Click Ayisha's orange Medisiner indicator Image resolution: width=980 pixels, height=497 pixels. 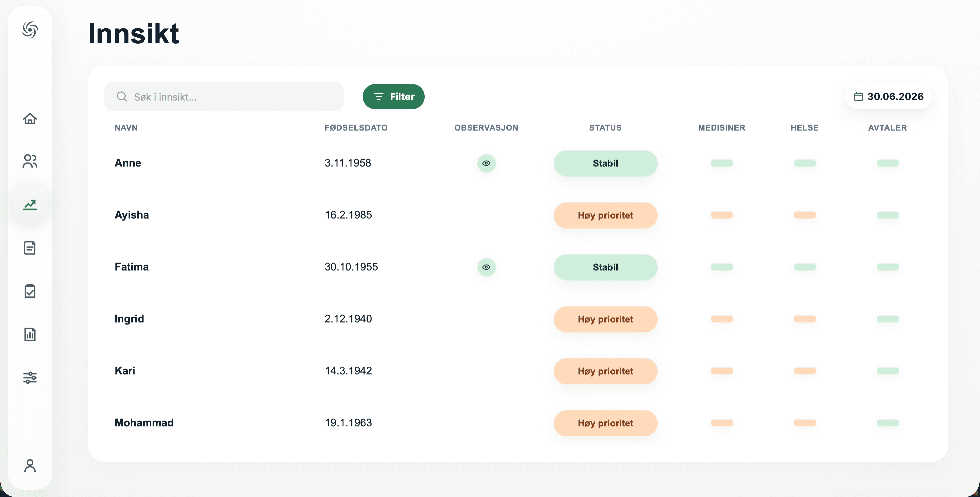tap(722, 215)
